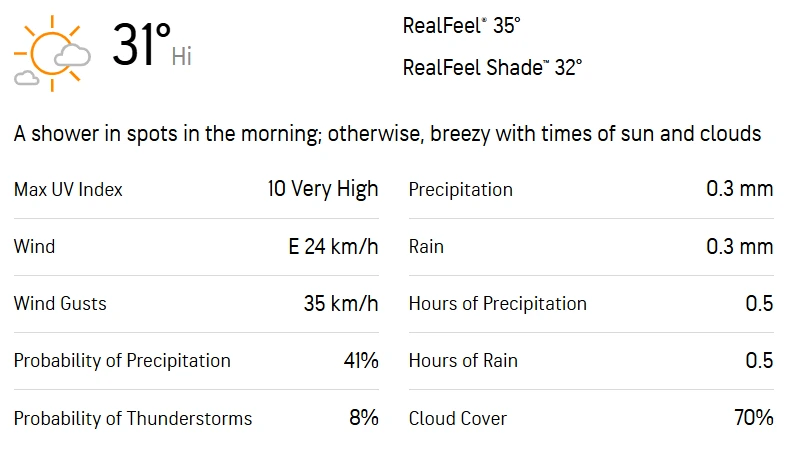Click the Hours of Rain label
This screenshot has height=465, width=786.
coord(463,361)
